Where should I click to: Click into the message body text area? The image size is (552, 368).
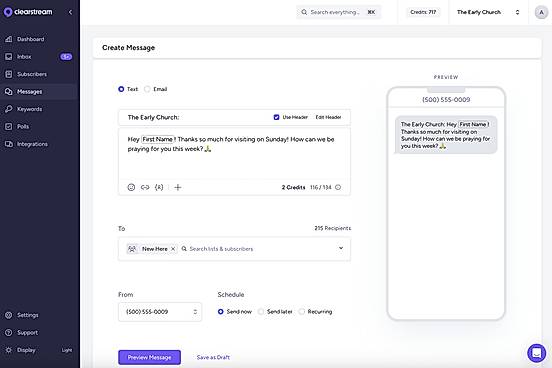pos(234,154)
